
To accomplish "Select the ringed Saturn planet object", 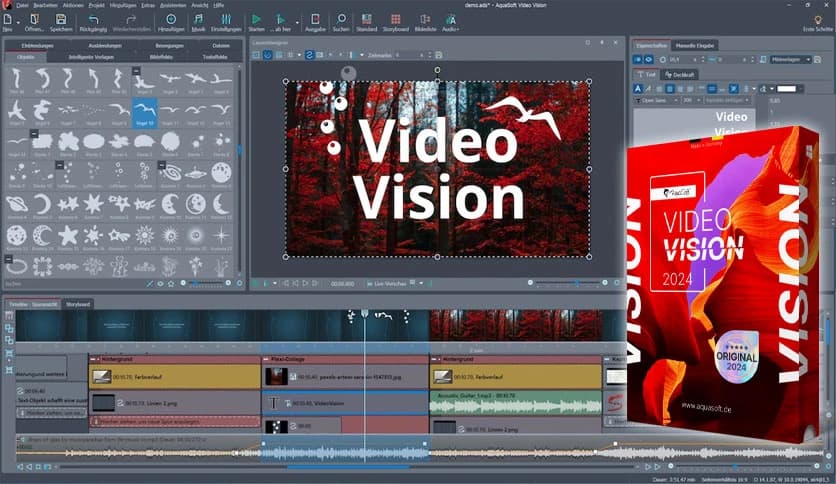I will [x=17, y=205].
